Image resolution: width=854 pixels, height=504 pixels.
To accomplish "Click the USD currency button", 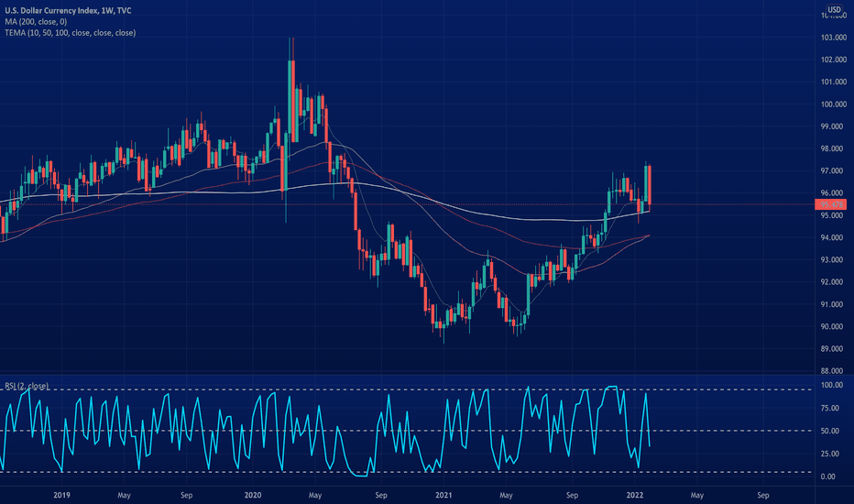I will [834, 9].
